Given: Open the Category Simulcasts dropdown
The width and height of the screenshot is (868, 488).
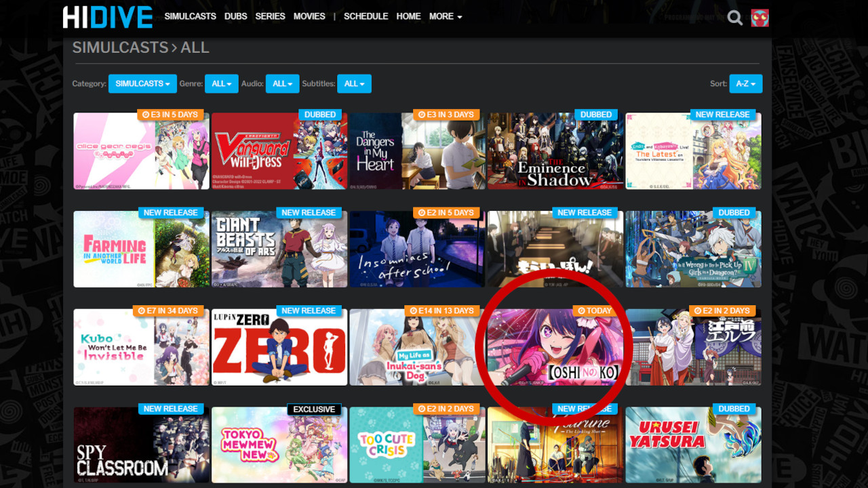Looking at the screenshot, I should (142, 84).
